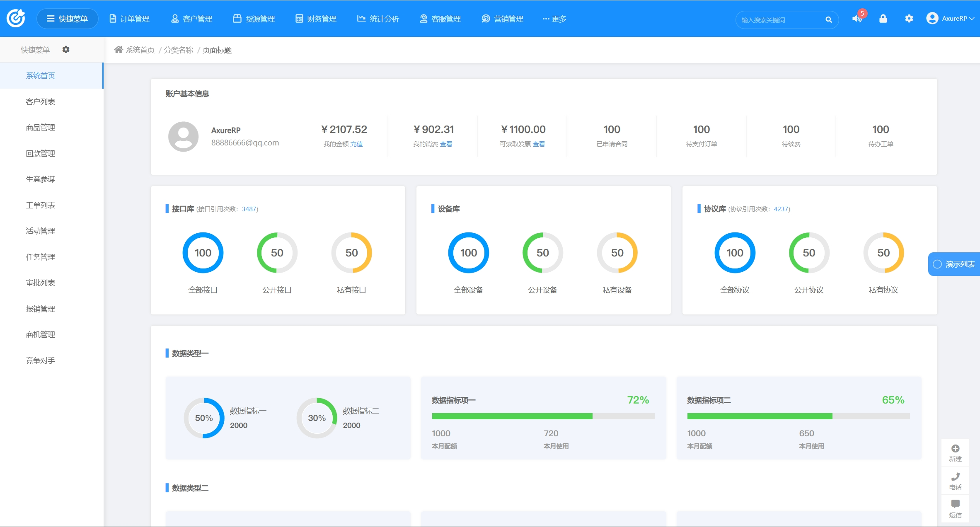Select 任务管理 in the sidebar

click(x=51, y=257)
